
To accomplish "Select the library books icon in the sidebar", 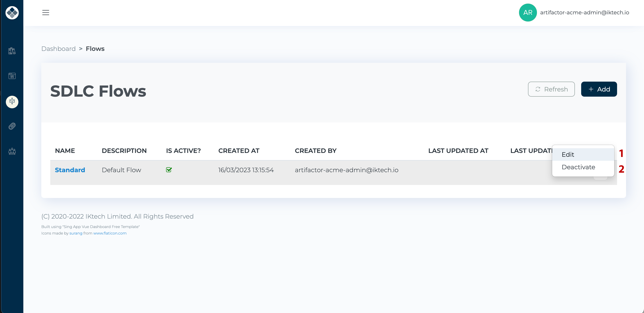I will click(12, 51).
